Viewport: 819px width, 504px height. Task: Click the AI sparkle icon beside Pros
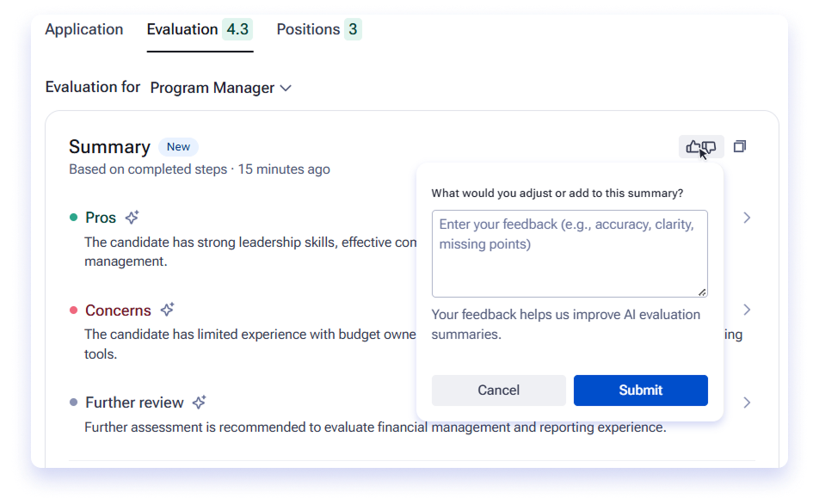click(x=132, y=218)
